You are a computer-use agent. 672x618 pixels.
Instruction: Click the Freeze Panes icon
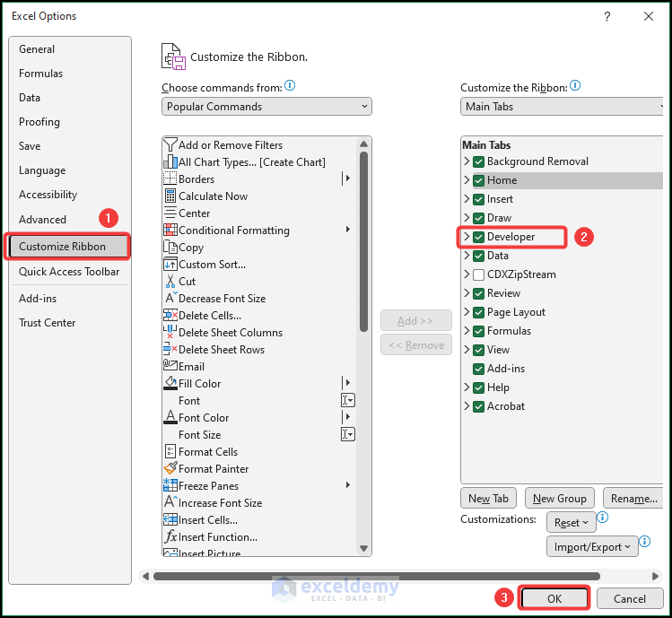click(170, 485)
